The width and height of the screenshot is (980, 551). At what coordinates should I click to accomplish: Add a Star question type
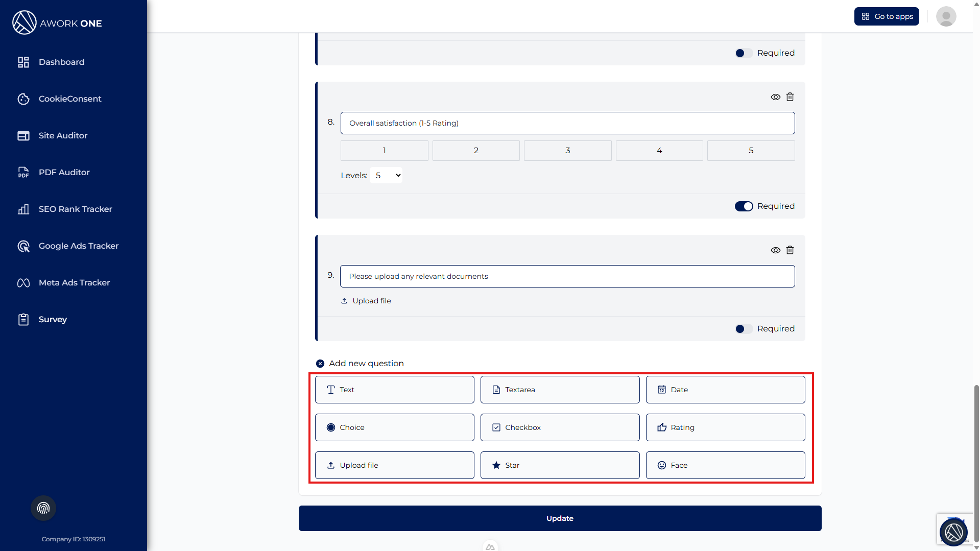coord(560,465)
